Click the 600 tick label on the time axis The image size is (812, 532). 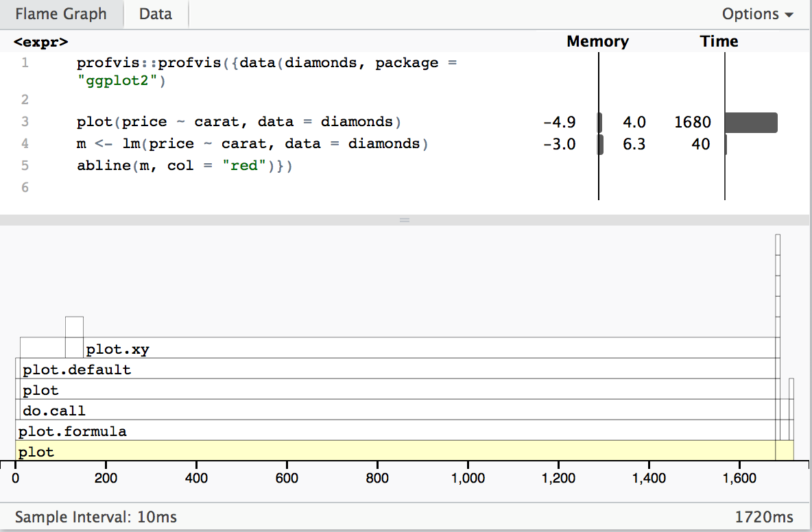pos(287,478)
